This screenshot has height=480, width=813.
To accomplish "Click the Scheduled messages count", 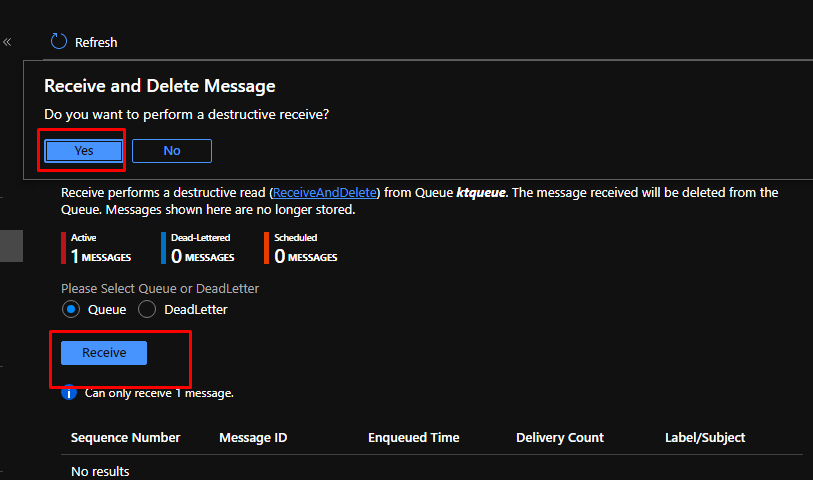I will (x=305, y=256).
